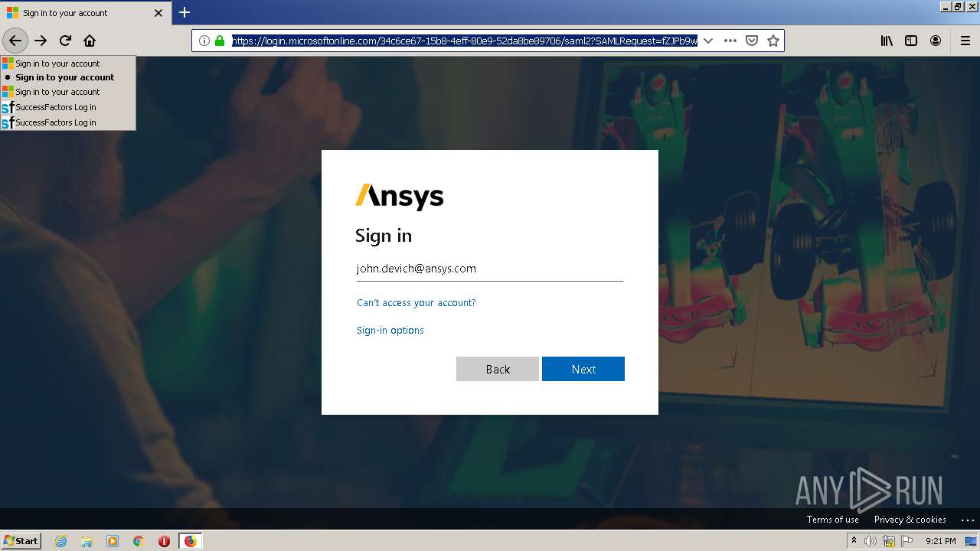Open the page actions three-dot menu
Screen dimensions: 980x551
click(x=730, y=41)
